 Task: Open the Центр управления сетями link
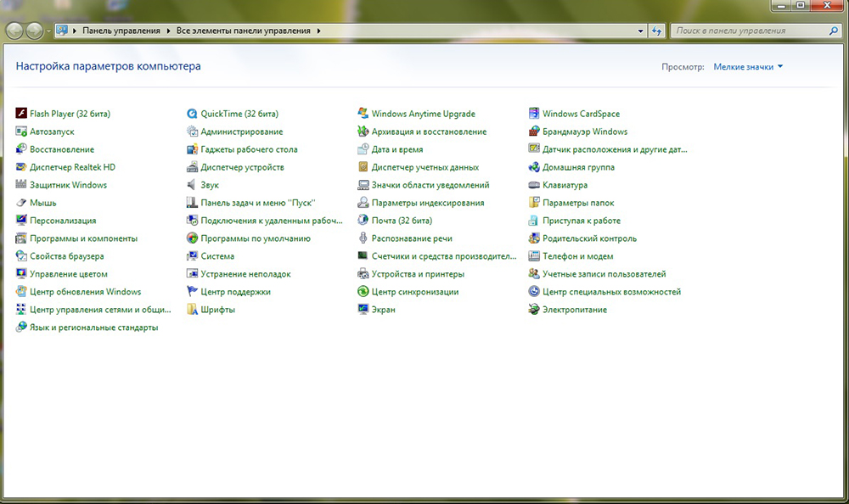(x=100, y=310)
